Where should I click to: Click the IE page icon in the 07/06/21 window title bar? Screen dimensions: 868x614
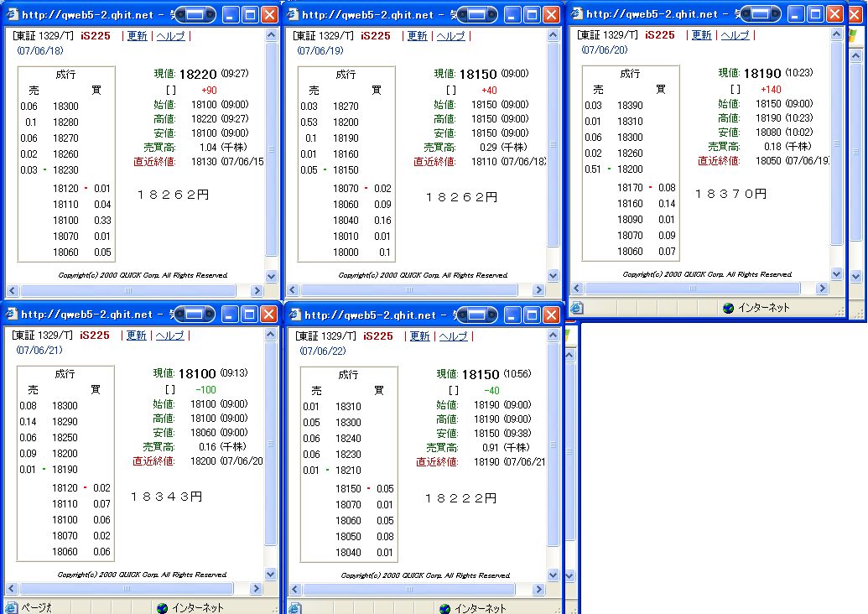(x=12, y=315)
